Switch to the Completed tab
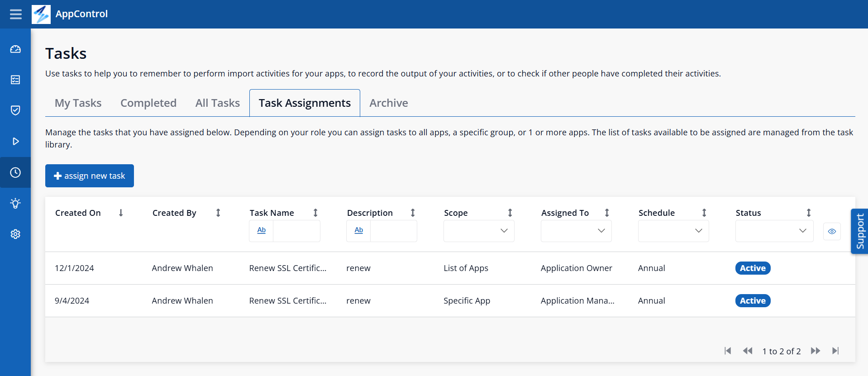 click(148, 103)
